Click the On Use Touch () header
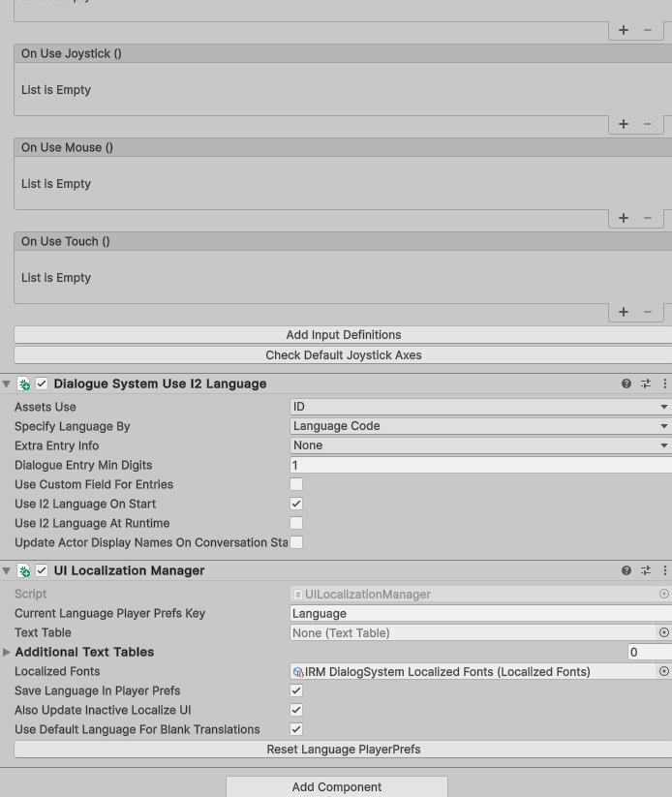Screen dimensions: 672x797 pos(343,241)
